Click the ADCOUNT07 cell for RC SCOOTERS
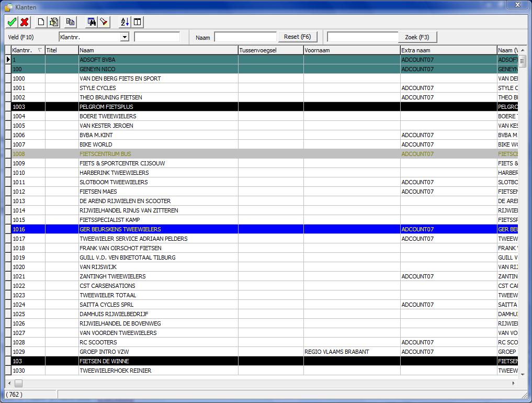532x403 pixels. (x=448, y=342)
